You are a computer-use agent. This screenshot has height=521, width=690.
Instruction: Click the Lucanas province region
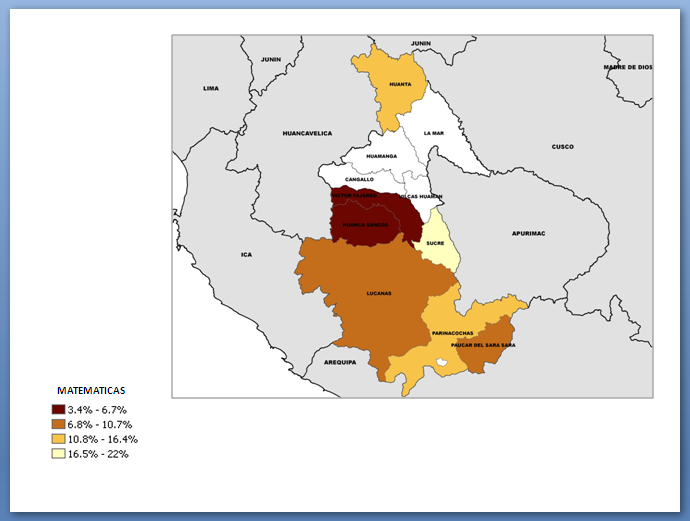pos(378,293)
